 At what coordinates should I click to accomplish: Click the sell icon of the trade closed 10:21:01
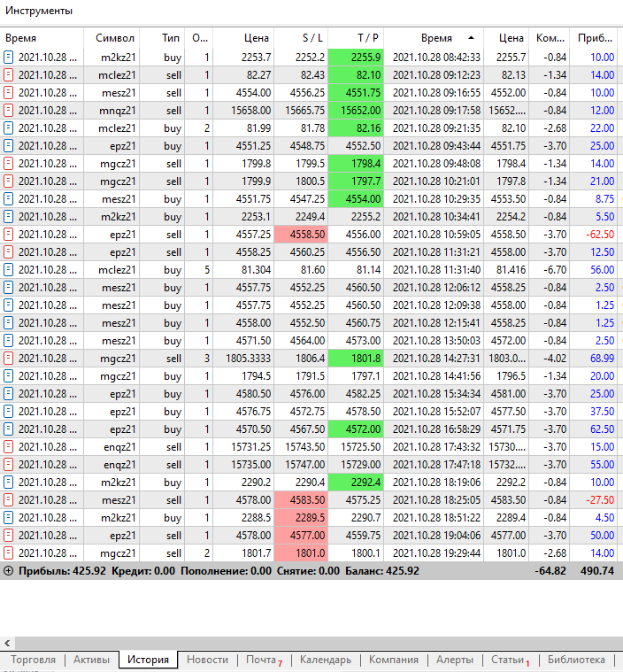coord(8,182)
